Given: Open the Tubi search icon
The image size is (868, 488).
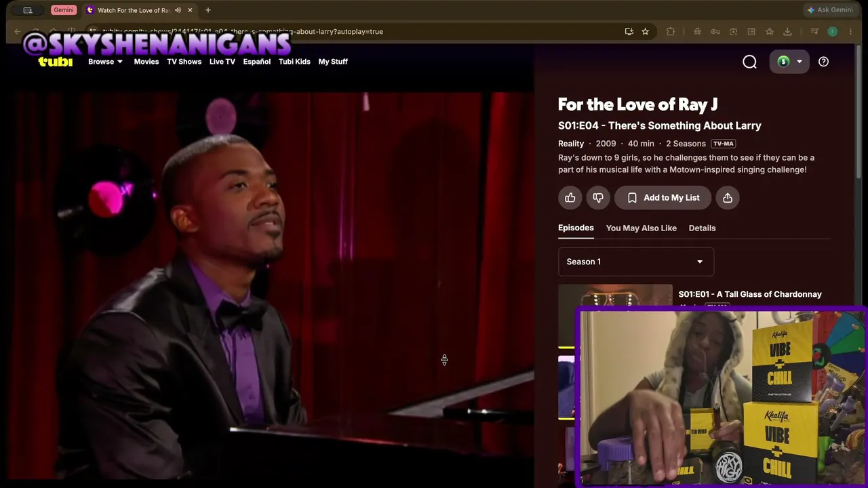Looking at the screenshot, I should click(749, 62).
